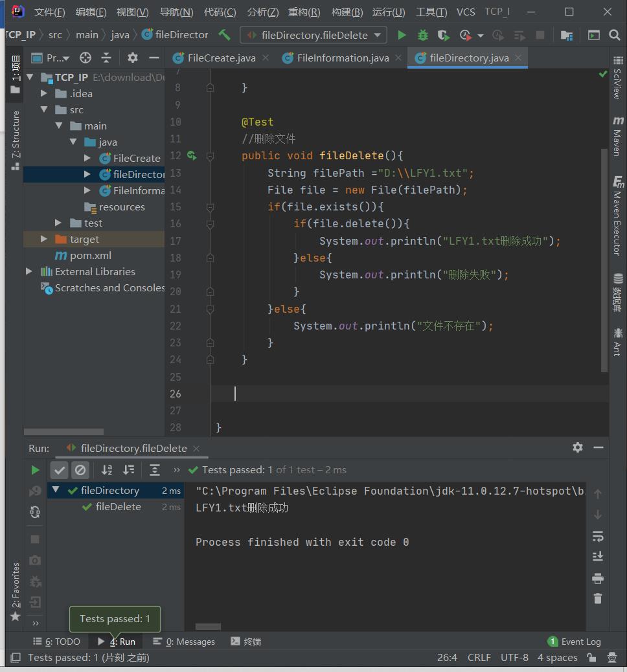This screenshot has width=627, height=672.
Task: Click the green Run button in toolbar
Action: [x=402, y=35]
